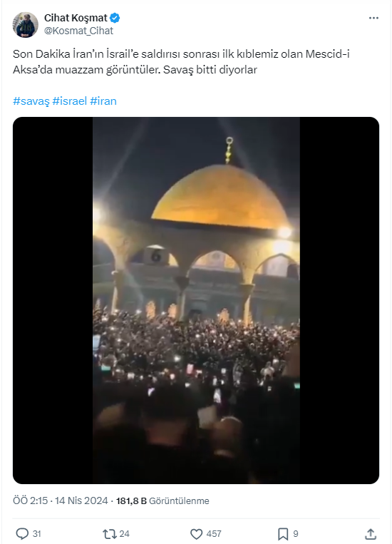The image size is (392, 544).
Task: Open the three-dot more options menu
Action: (373, 18)
